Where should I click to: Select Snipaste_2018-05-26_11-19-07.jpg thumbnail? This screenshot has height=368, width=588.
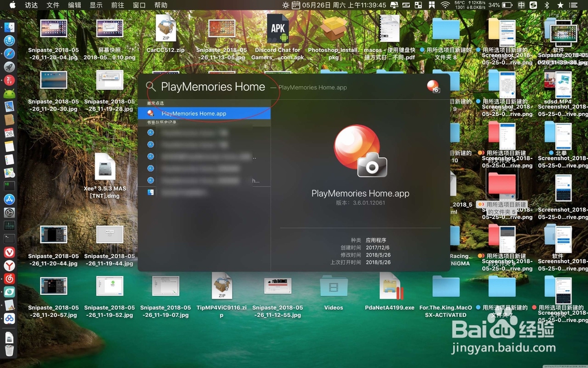(x=166, y=286)
